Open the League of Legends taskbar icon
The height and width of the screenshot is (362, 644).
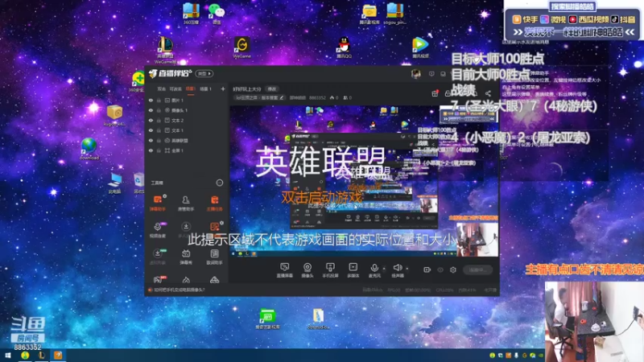click(x=42, y=356)
